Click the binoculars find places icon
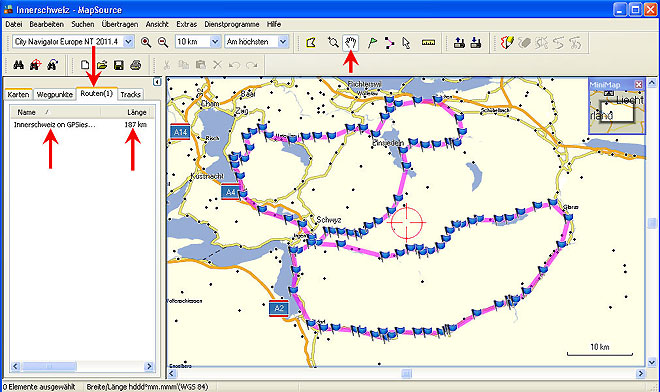Screen dimensions: 660x392 [x=19, y=65]
